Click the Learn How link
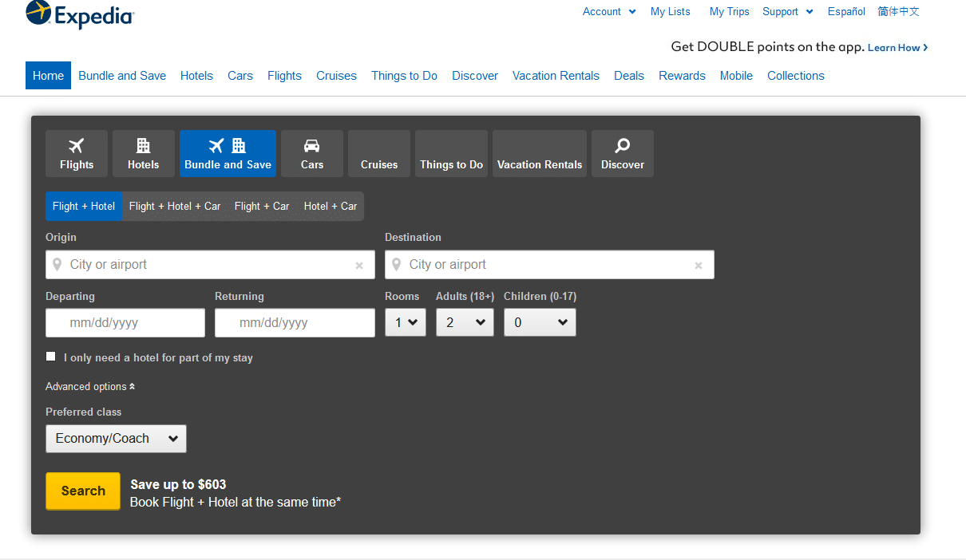Viewport: 966px width, 560px height. tap(897, 48)
